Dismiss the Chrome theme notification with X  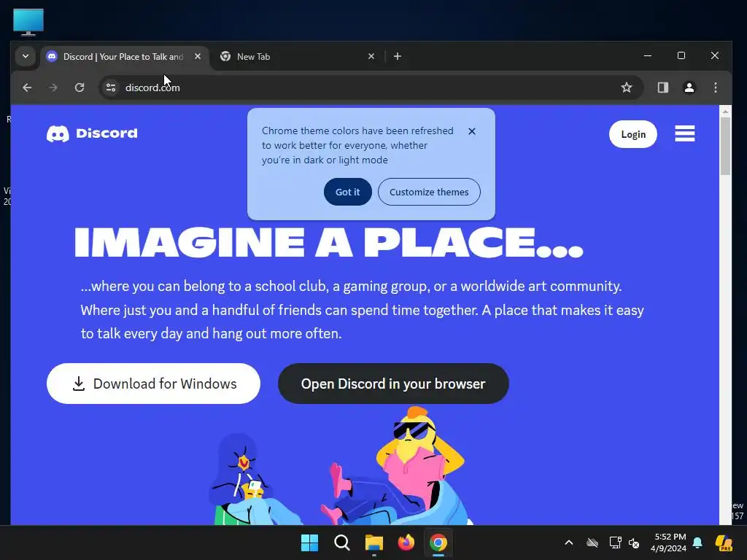[472, 131]
